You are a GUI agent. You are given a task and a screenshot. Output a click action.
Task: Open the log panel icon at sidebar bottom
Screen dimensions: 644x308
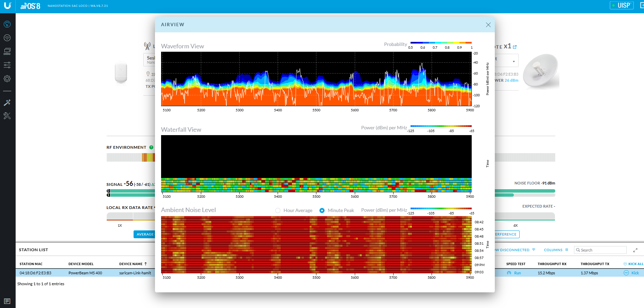pyautogui.click(x=7, y=301)
